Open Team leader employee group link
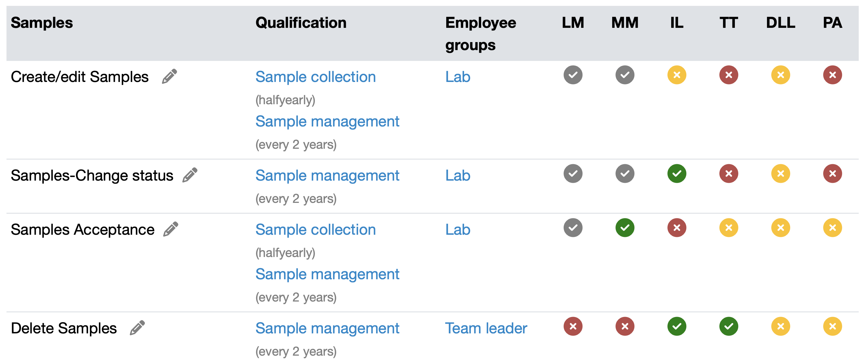The width and height of the screenshot is (868, 364). pos(486,328)
